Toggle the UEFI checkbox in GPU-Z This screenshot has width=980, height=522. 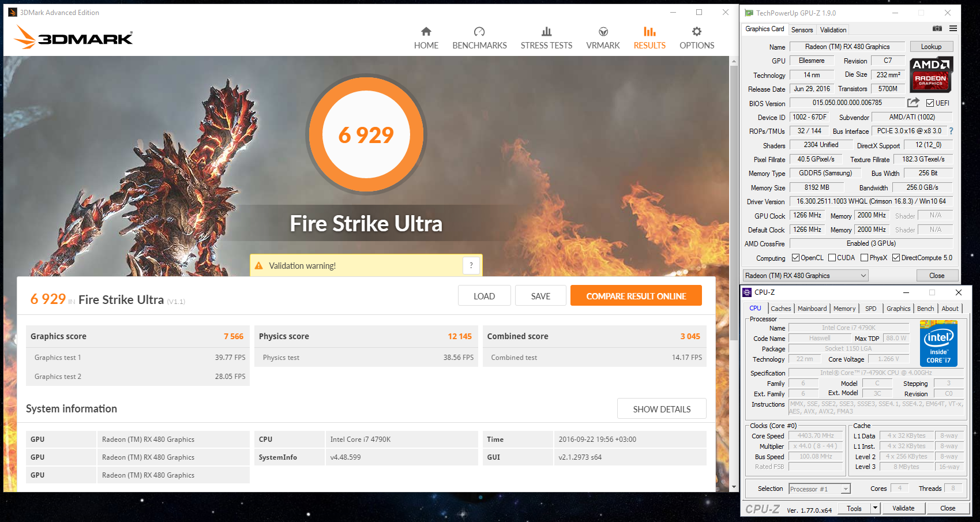(930, 103)
